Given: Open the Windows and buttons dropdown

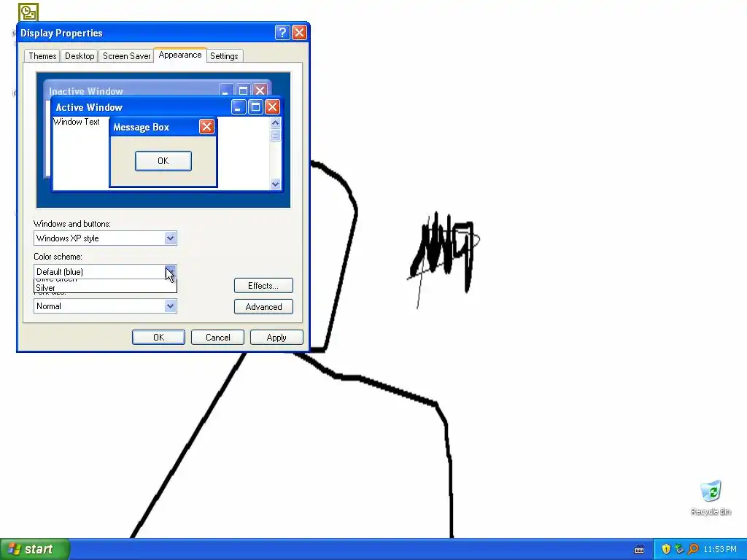Looking at the screenshot, I should click(171, 238).
